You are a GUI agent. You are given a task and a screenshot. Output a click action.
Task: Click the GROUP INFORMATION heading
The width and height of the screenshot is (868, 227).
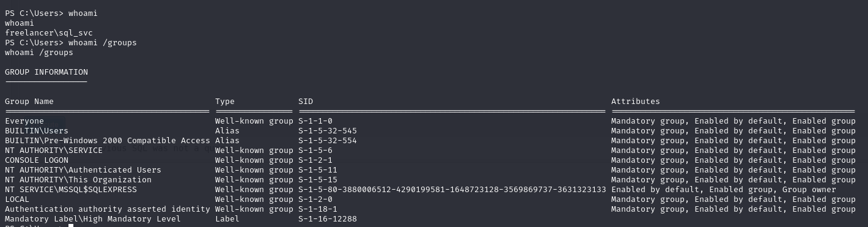coord(46,72)
